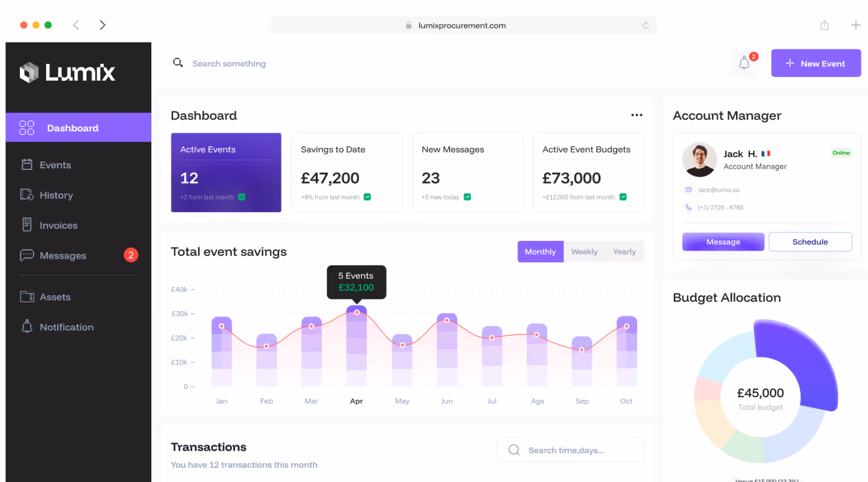Click green trend icon in Active Events card
Image resolution: width=868 pixels, height=482 pixels.
[242, 197]
